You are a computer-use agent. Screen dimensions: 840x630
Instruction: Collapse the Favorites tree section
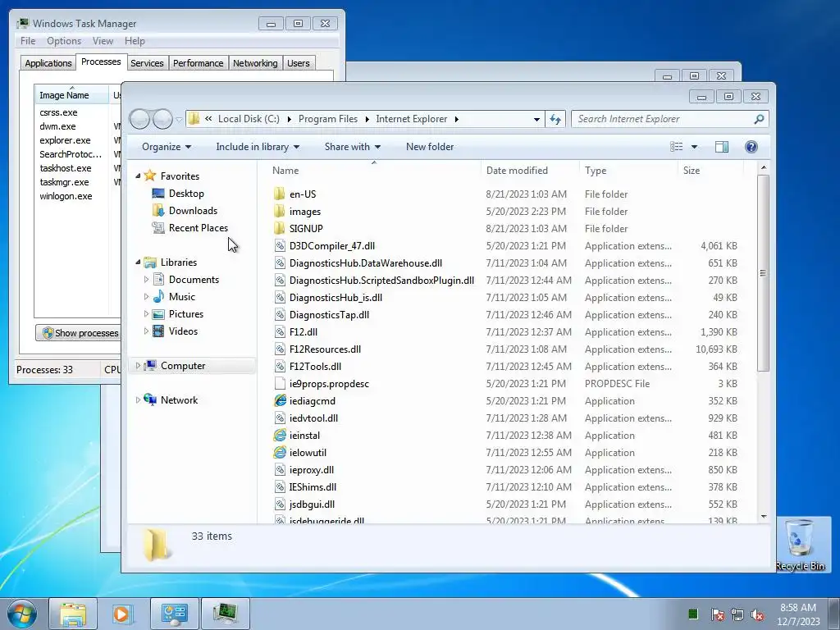(x=138, y=176)
